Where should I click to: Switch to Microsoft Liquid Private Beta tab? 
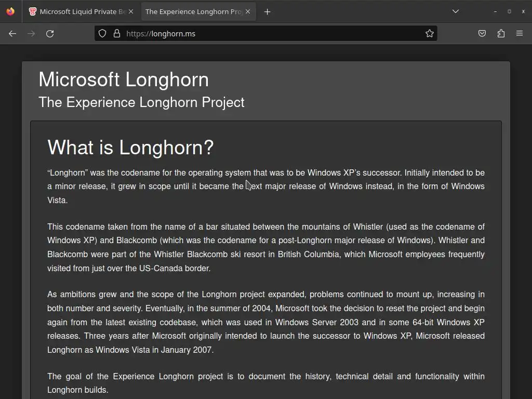[x=81, y=11]
